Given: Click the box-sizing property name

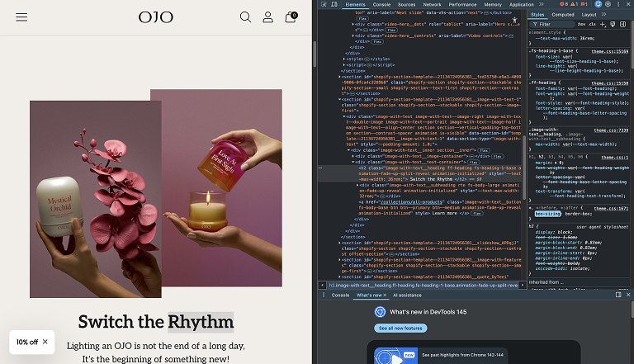Looking at the screenshot, I should 548,214.
